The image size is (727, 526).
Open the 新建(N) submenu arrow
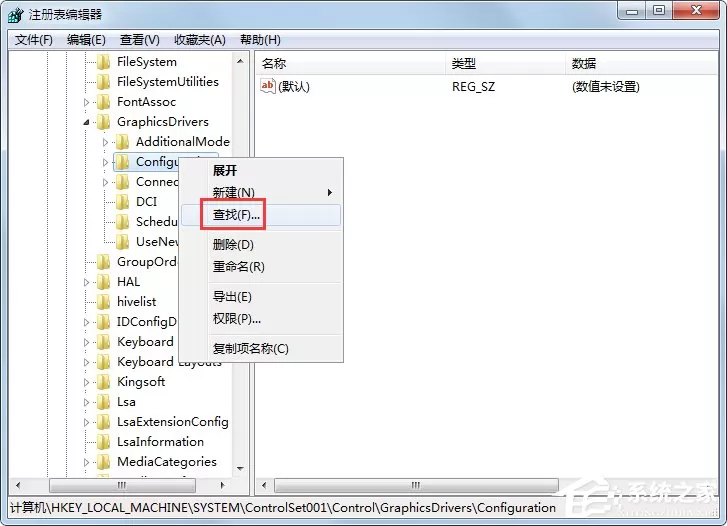(x=330, y=192)
